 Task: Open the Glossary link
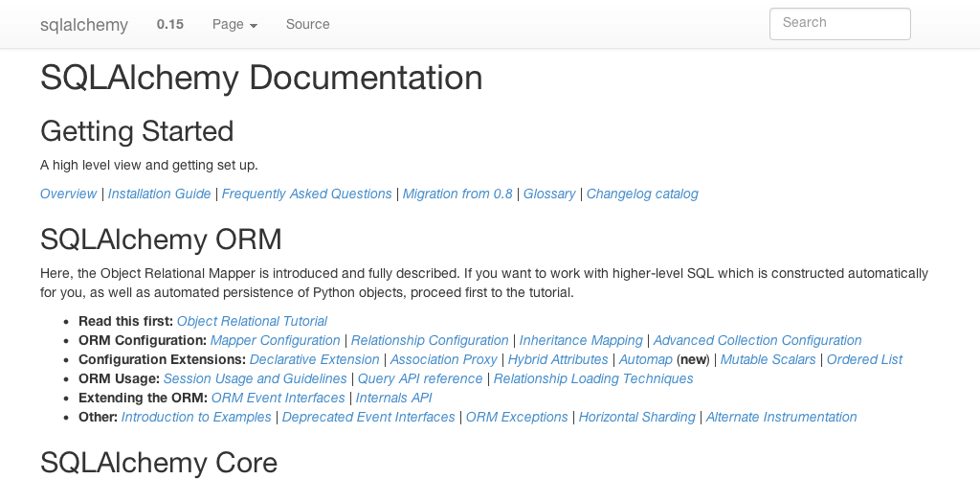(x=549, y=194)
